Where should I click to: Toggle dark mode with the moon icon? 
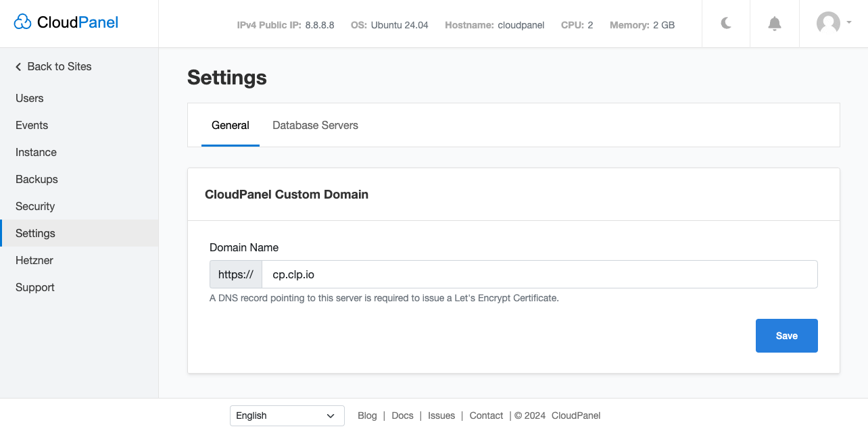pyautogui.click(x=725, y=23)
